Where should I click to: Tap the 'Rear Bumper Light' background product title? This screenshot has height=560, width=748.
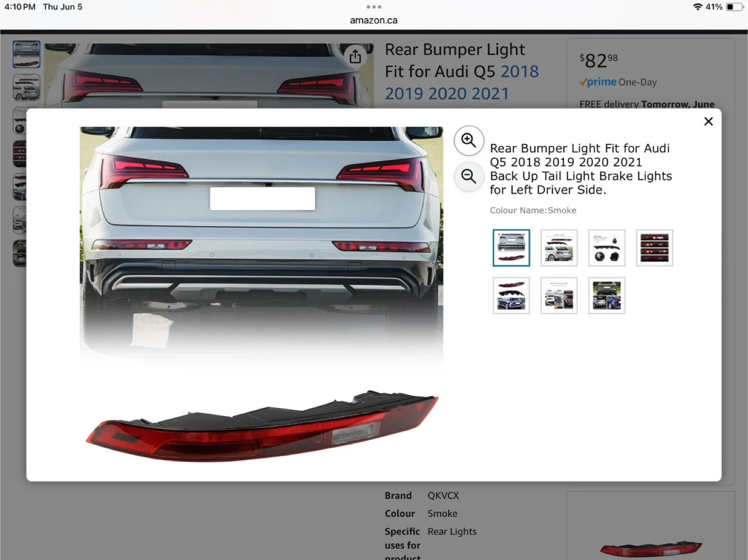[462, 71]
